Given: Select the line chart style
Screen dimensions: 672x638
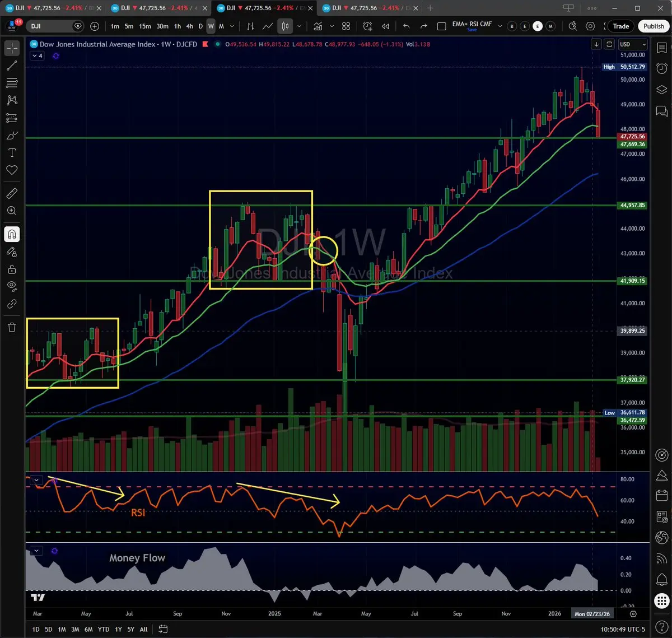Looking at the screenshot, I should (x=268, y=26).
